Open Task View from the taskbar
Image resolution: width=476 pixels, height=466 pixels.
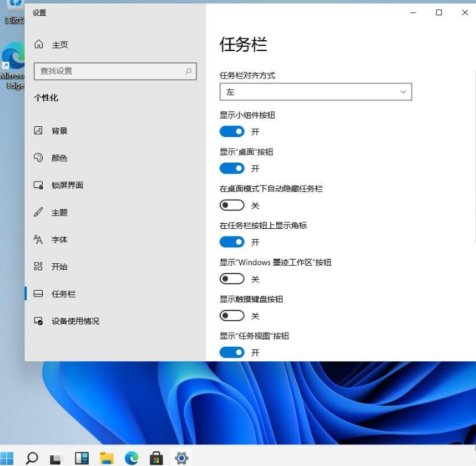pyautogui.click(x=56, y=458)
